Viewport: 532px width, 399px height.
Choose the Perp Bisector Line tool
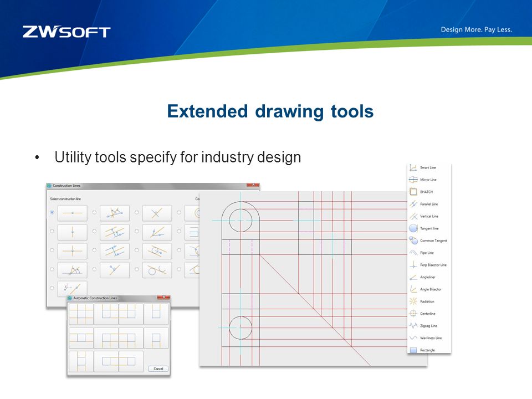tap(429, 265)
